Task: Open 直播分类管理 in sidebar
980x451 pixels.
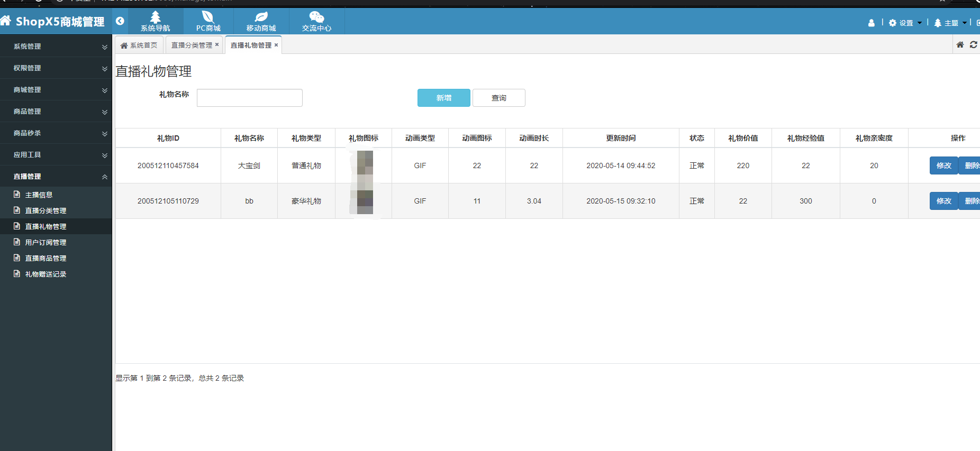Action: click(x=56, y=210)
